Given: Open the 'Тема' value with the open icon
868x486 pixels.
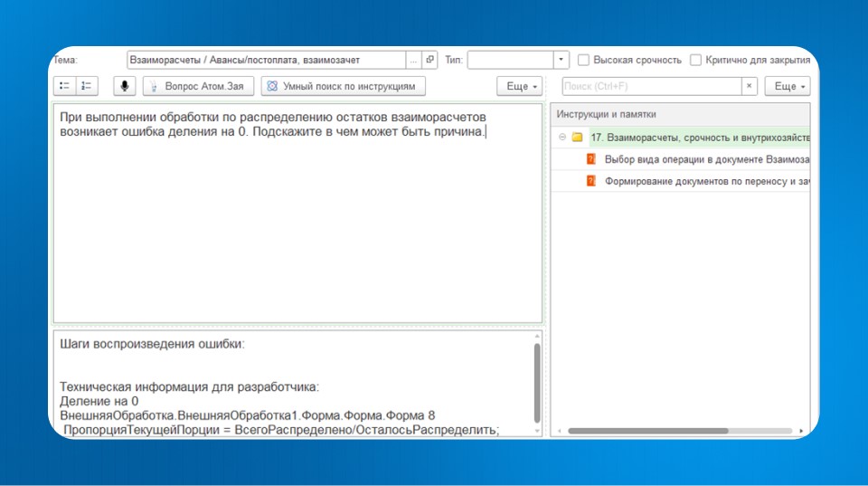Looking at the screenshot, I should coord(429,60).
